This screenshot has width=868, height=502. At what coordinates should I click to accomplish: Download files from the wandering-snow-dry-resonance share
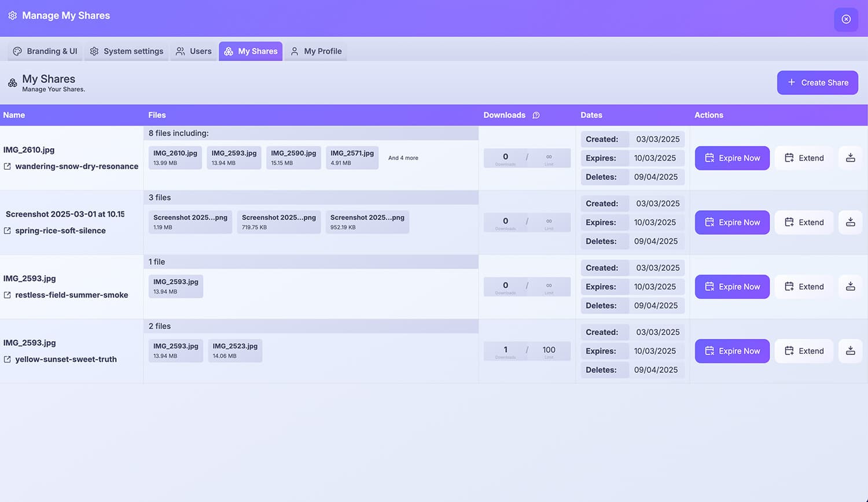click(850, 157)
